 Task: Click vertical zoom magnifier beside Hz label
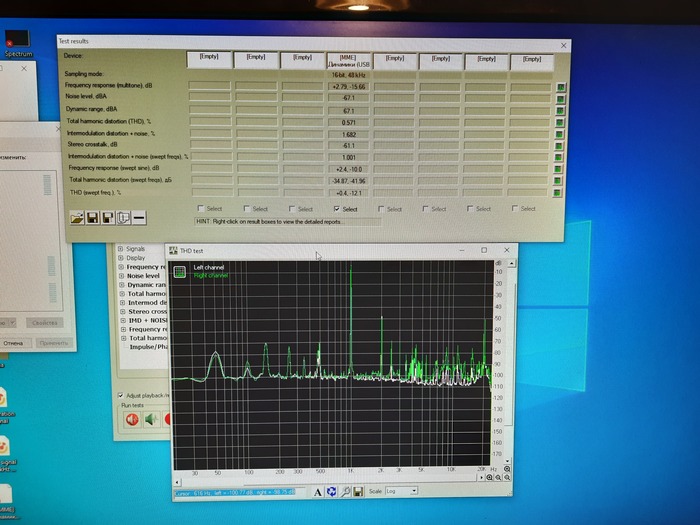point(507,469)
